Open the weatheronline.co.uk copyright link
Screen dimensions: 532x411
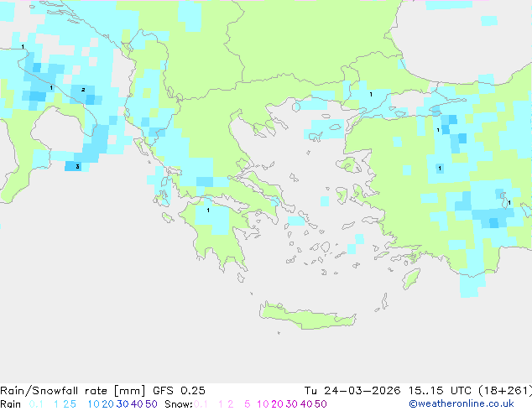pyautogui.click(x=462, y=403)
